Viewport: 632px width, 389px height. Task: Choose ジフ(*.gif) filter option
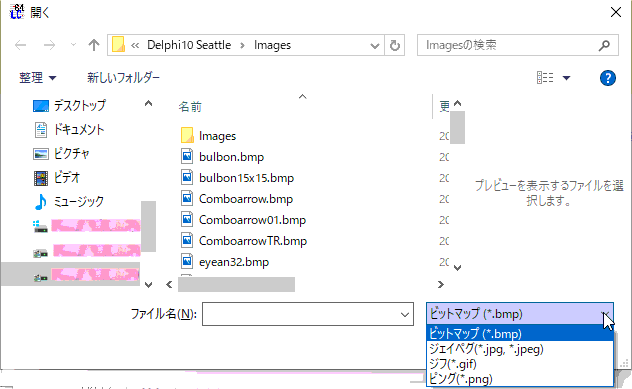click(520, 364)
